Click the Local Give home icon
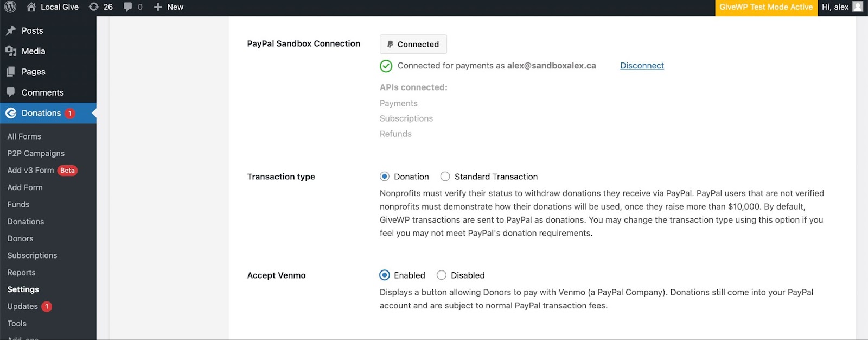This screenshot has height=340, width=868. tap(31, 7)
